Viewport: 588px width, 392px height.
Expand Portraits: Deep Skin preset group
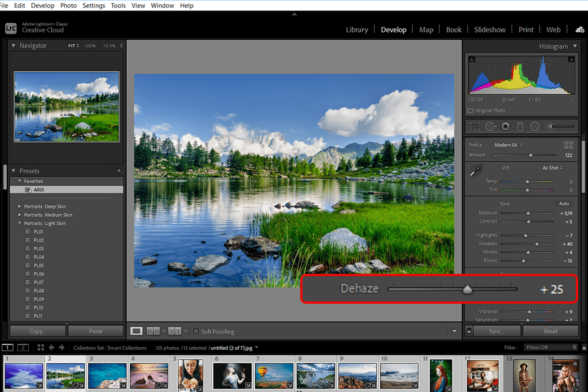(19, 206)
